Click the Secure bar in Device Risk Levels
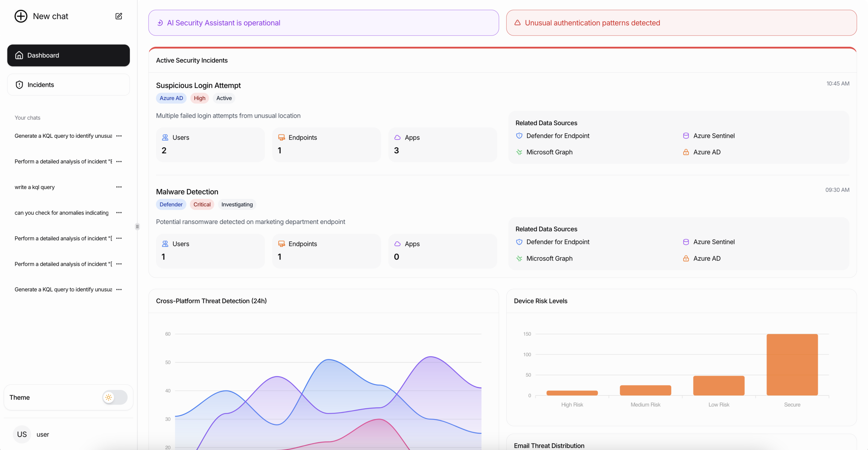Image resolution: width=868 pixels, height=450 pixels. click(x=792, y=365)
